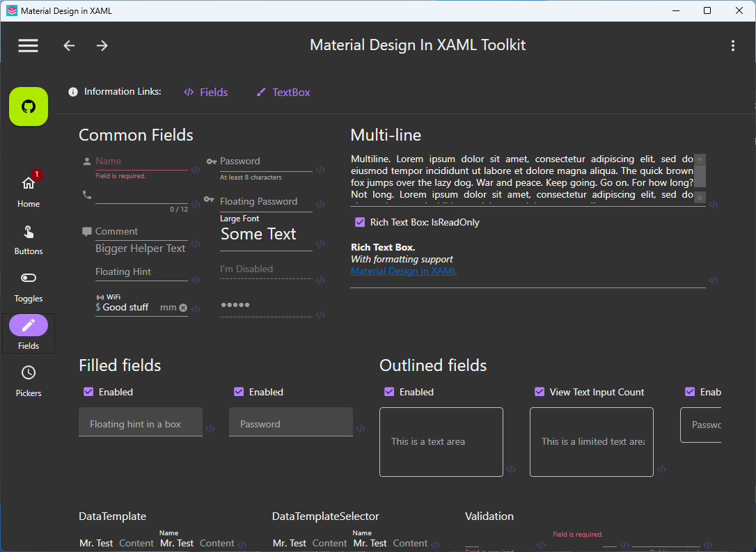View XAML code for Large Font field
The height and width of the screenshot is (552, 756).
pos(320,244)
